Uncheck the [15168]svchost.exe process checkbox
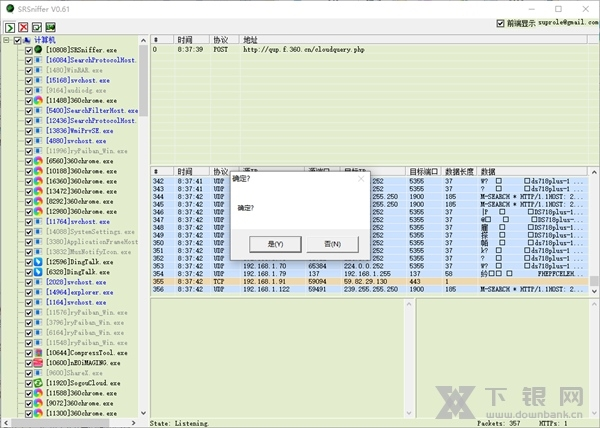 [29, 80]
